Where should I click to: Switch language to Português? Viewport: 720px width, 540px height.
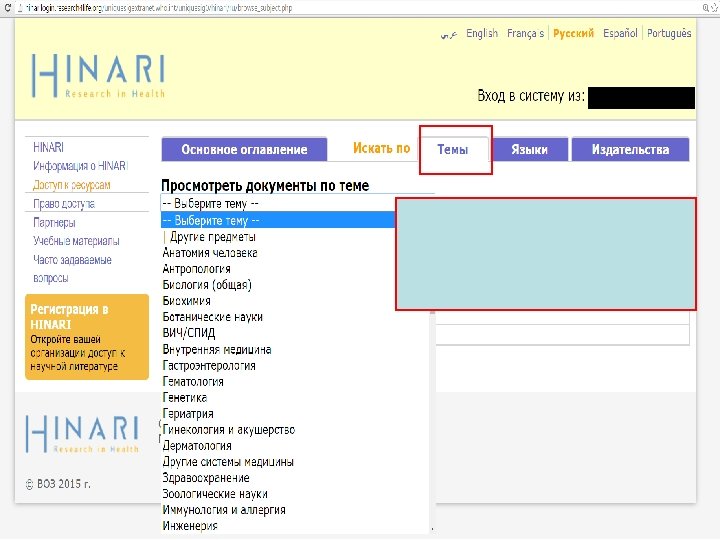point(669,34)
